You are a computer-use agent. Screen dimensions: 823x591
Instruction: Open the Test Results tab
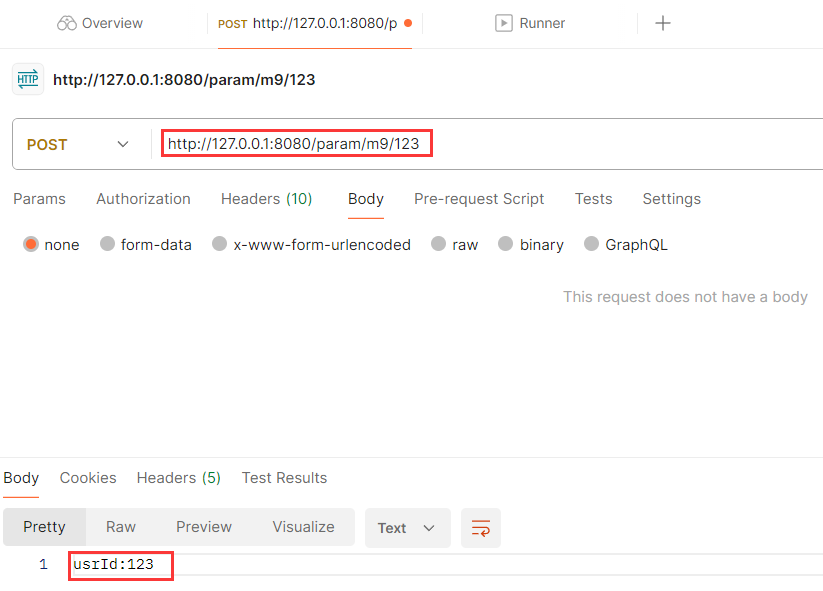284,478
